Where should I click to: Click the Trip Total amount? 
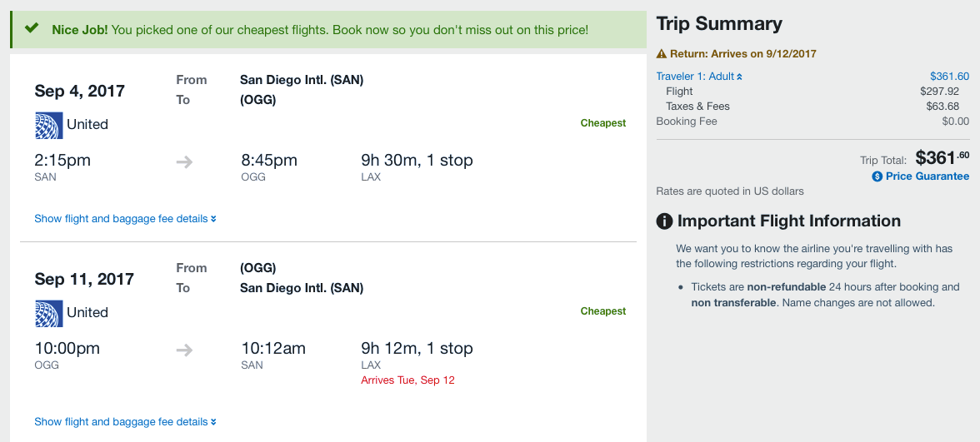click(942, 157)
